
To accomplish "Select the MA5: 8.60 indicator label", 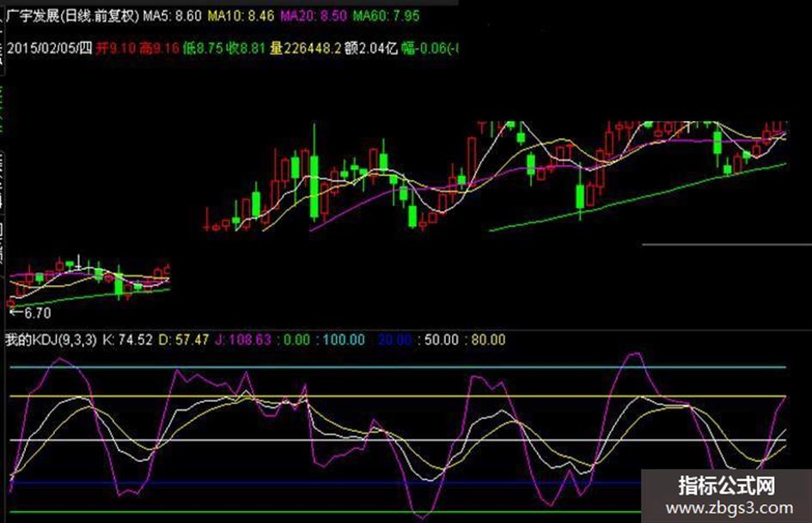I will point(172,16).
